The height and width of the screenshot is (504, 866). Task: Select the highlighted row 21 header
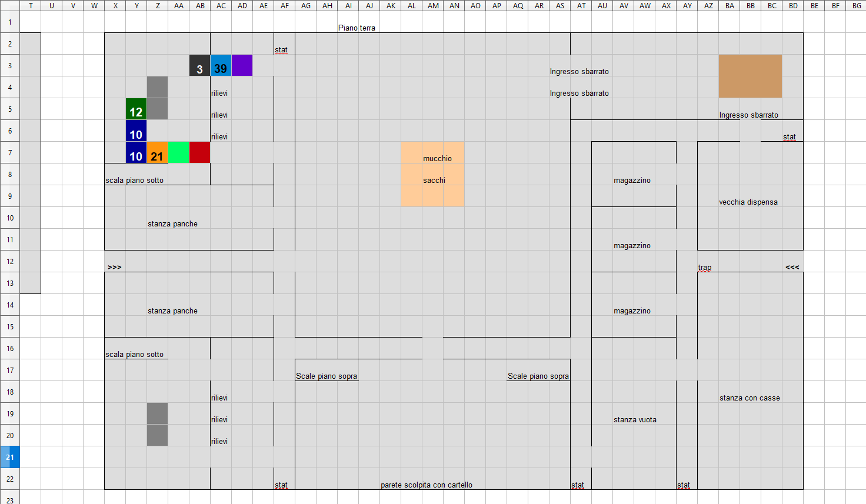(10, 457)
